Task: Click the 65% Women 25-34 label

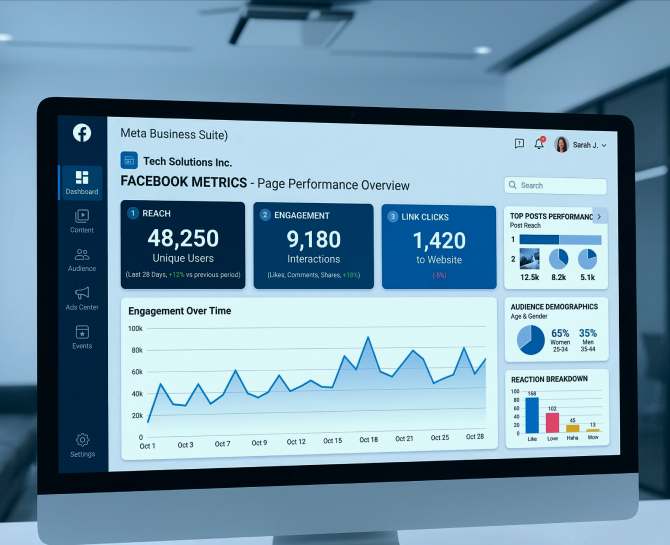Action: point(560,340)
